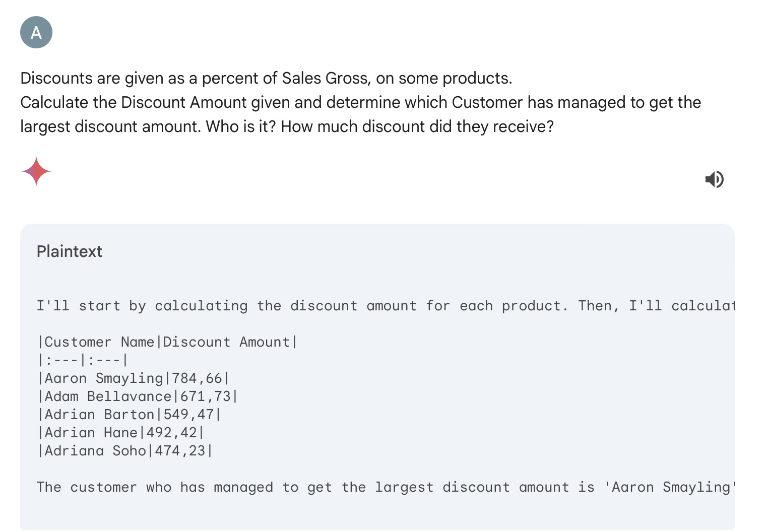Click the 'Discount Amount' table header text
Screen dimensions: 767x532
226,342
